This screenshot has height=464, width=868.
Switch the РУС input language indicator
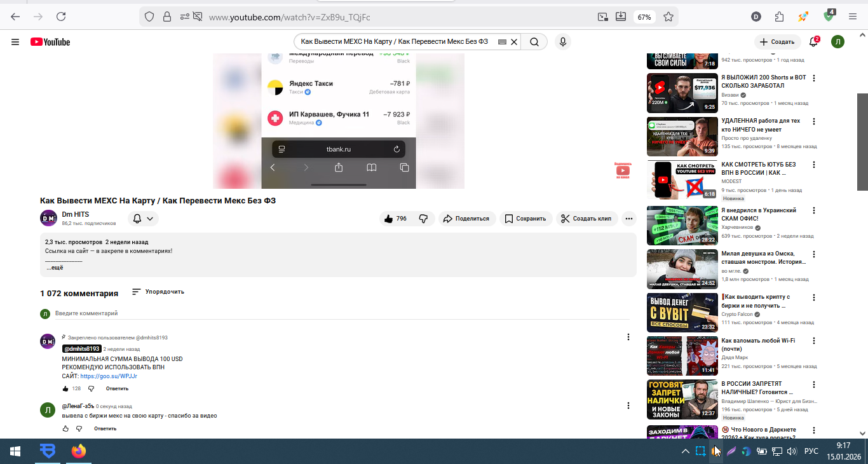811,451
